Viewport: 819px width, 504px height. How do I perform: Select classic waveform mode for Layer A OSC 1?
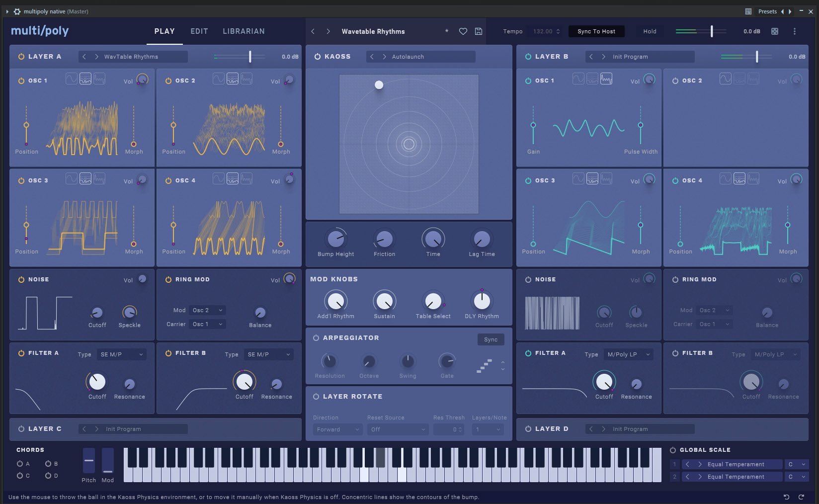click(72, 79)
